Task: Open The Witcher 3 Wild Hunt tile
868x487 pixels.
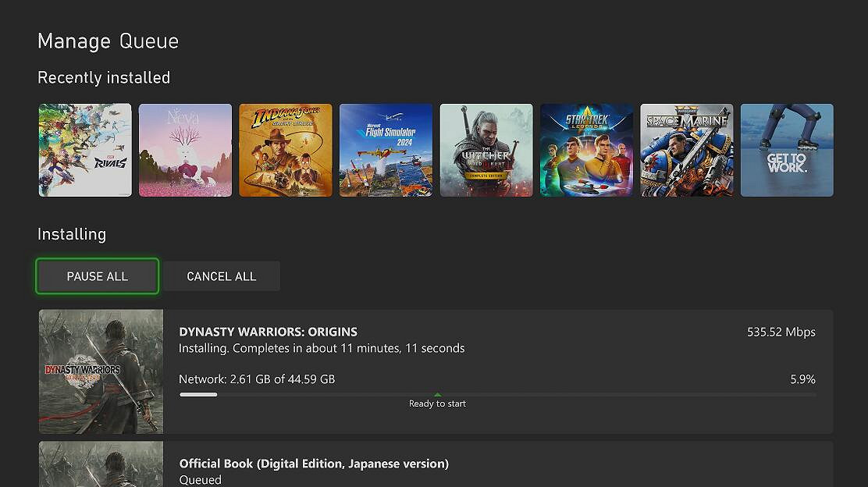Action: coord(486,150)
